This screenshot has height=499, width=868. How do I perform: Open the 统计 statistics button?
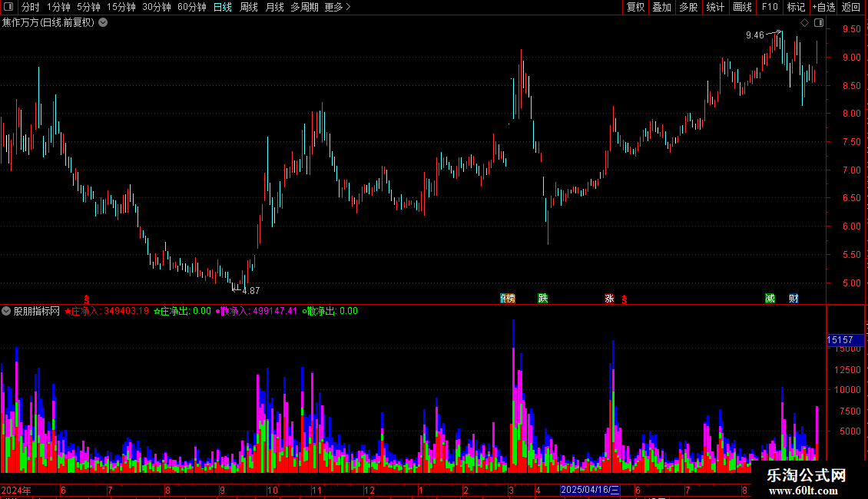pos(714,7)
